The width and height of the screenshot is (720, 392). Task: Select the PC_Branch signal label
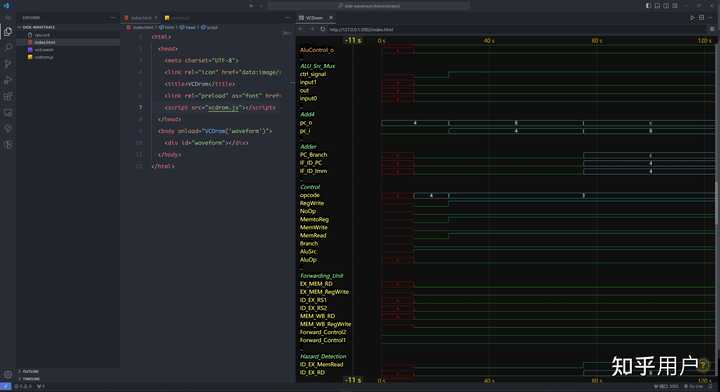[x=313, y=155]
